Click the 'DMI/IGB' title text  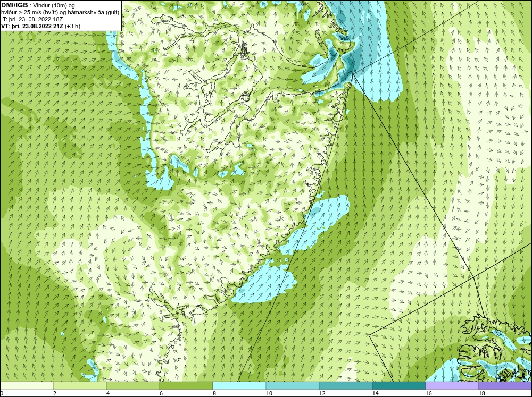[14, 5]
